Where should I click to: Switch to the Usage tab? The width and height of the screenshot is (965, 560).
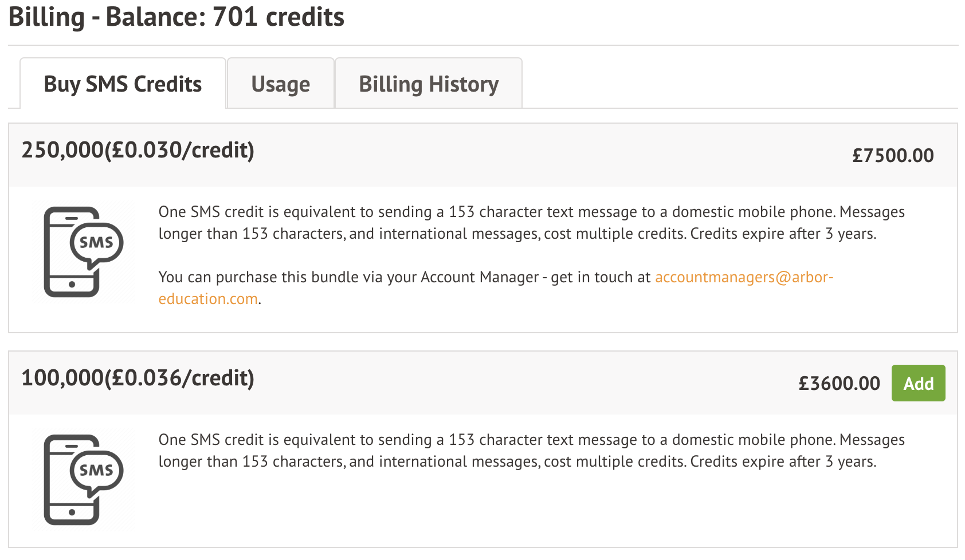pos(280,84)
